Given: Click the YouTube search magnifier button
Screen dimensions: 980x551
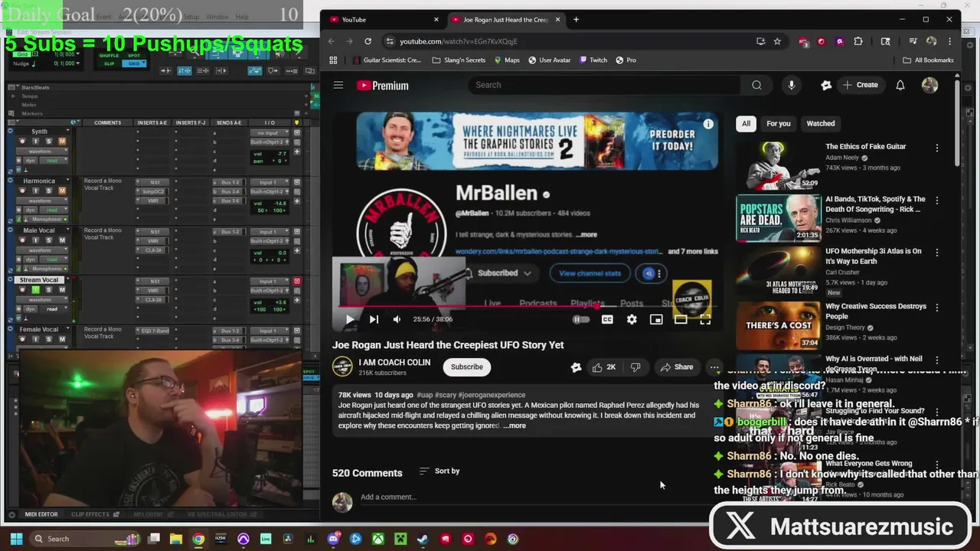Looking at the screenshot, I should point(756,85).
